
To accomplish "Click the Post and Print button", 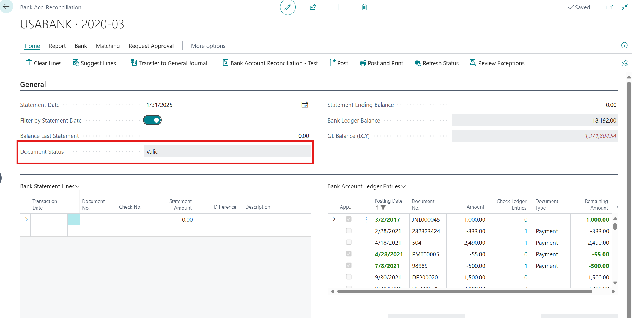I will (381, 63).
